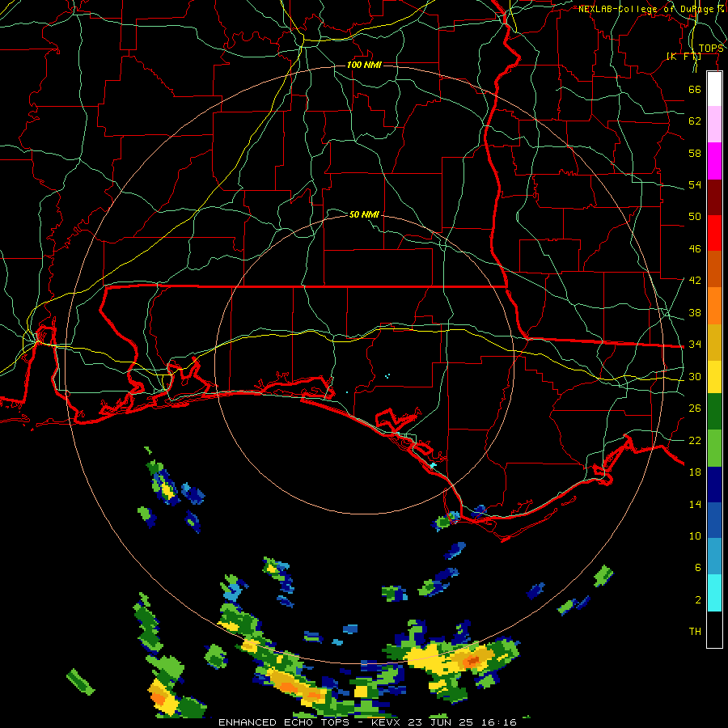Click the "TH" threshold label

[x=695, y=632]
